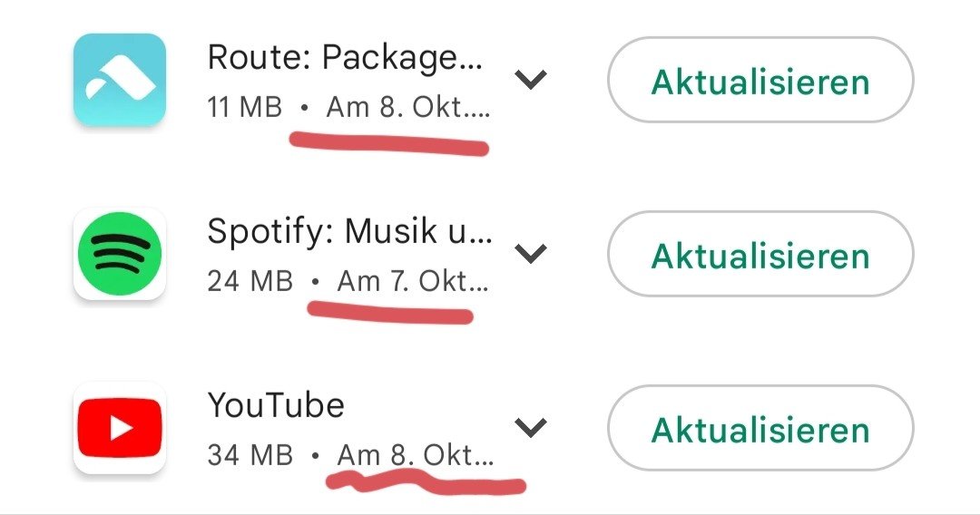Screen dimensions: 980x515
Task: Select the YouTube app icon
Action: point(120,428)
